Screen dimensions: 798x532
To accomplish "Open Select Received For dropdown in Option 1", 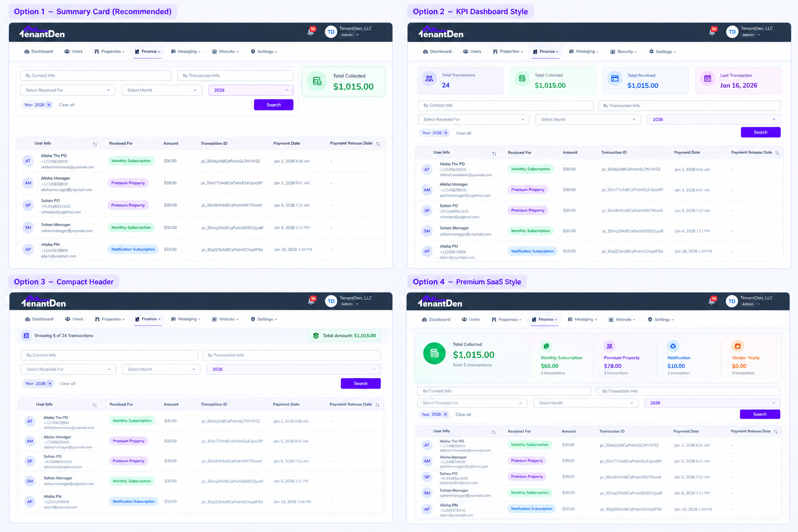I will tap(68, 90).
